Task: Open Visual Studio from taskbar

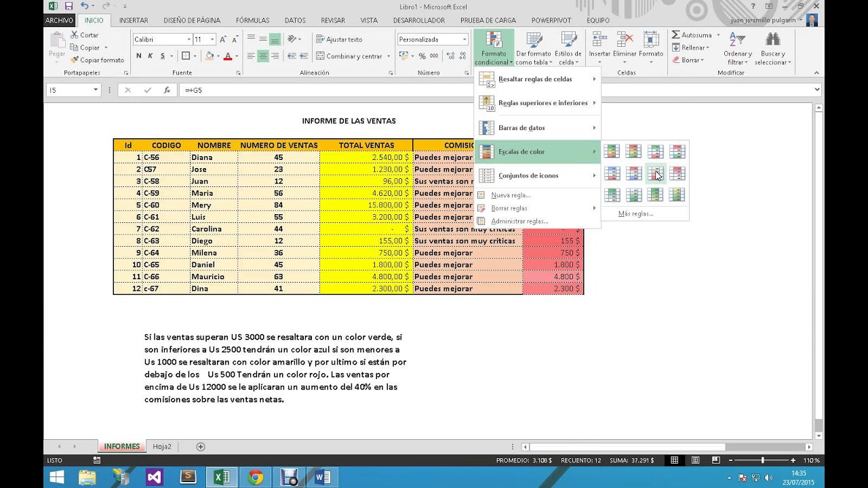Action: coord(154,476)
